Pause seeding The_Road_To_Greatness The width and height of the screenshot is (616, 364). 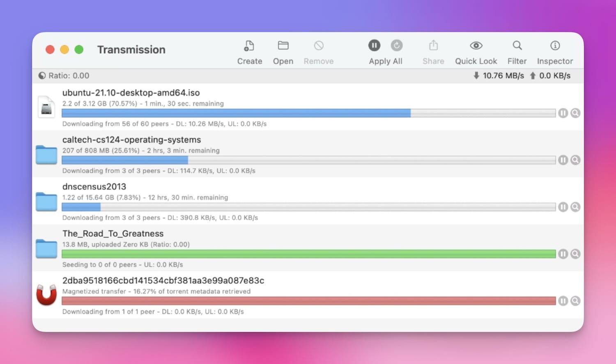(563, 254)
